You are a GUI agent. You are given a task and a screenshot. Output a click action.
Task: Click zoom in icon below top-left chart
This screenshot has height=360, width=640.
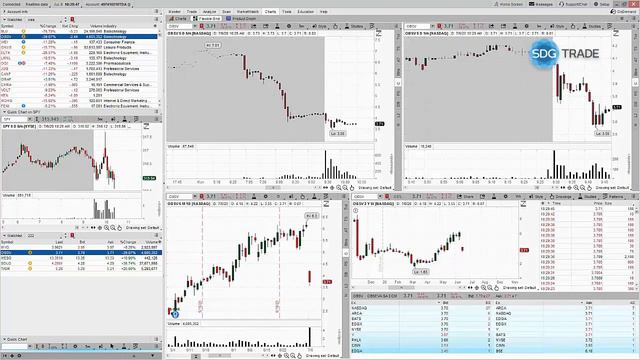(339, 188)
